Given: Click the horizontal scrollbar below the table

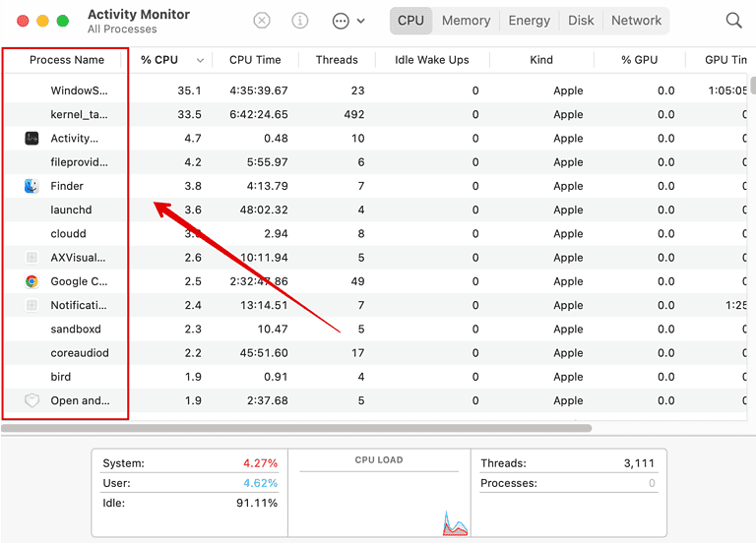Looking at the screenshot, I should pos(295,428).
